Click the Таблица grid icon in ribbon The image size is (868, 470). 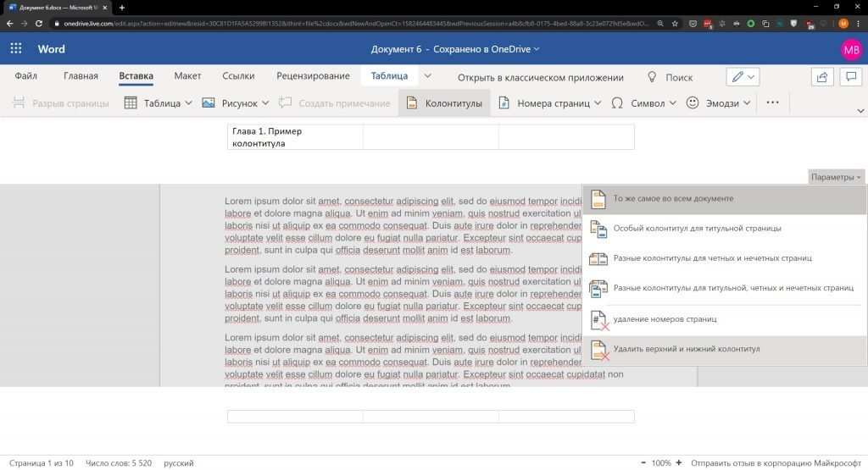pyautogui.click(x=131, y=102)
